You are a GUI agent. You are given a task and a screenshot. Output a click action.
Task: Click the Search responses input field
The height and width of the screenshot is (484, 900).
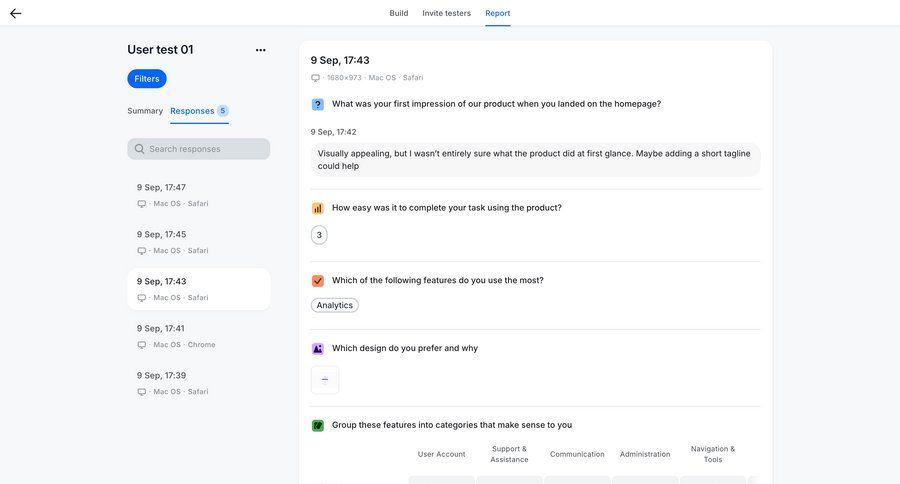point(205,149)
